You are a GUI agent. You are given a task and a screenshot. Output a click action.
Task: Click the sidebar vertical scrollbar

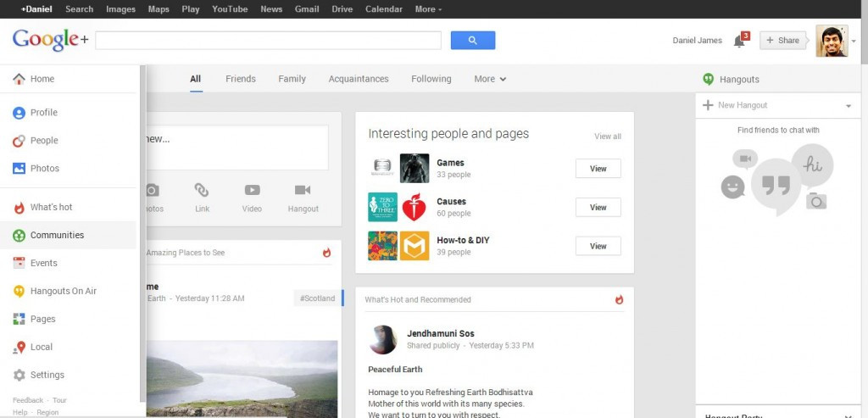tap(142, 232)
